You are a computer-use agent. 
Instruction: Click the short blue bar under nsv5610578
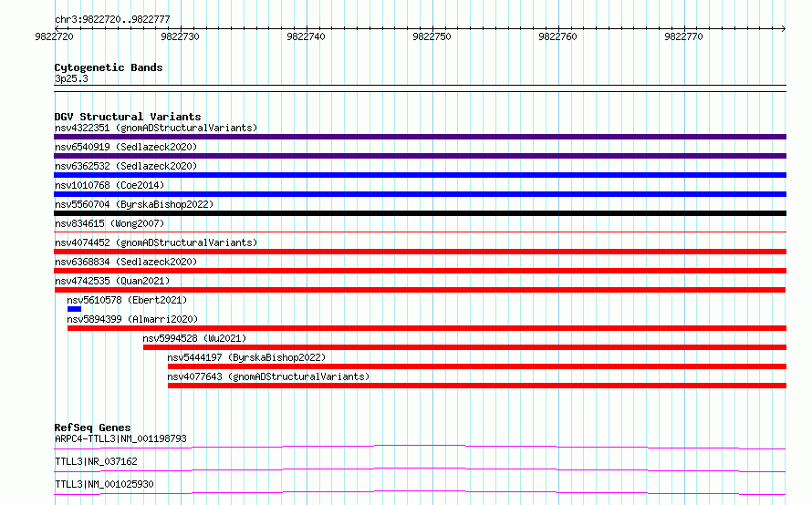coord(74,309)
